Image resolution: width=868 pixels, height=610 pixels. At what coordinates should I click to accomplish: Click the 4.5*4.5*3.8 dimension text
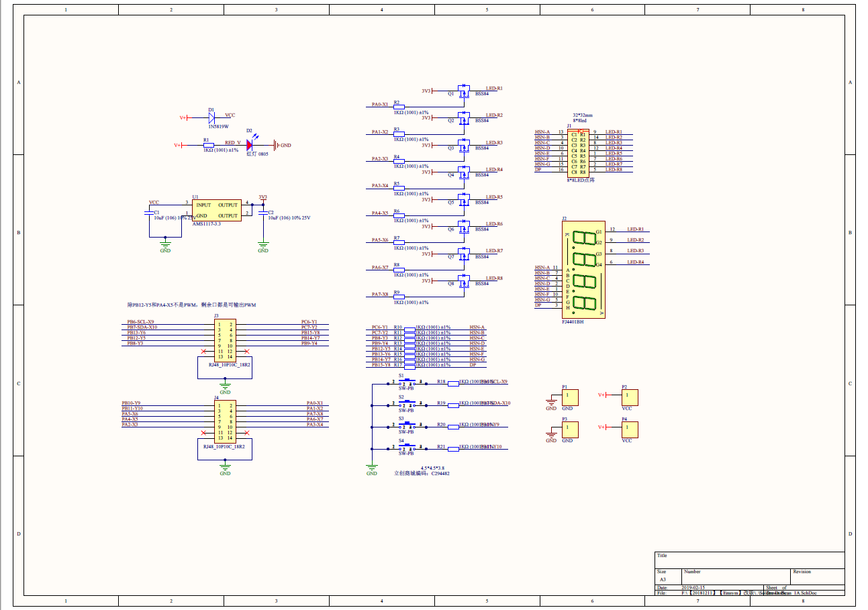432,468
